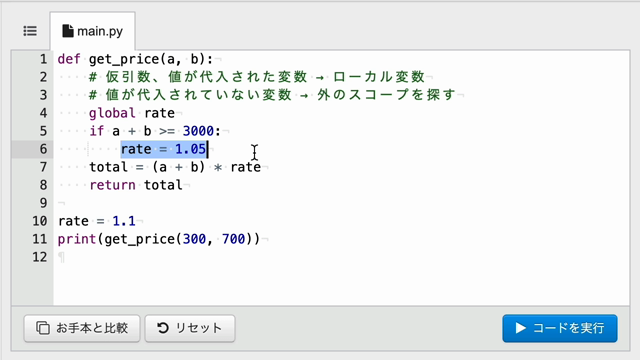Click the reset arrow icon in リセット
640x360 pixels.
(163, 328)
